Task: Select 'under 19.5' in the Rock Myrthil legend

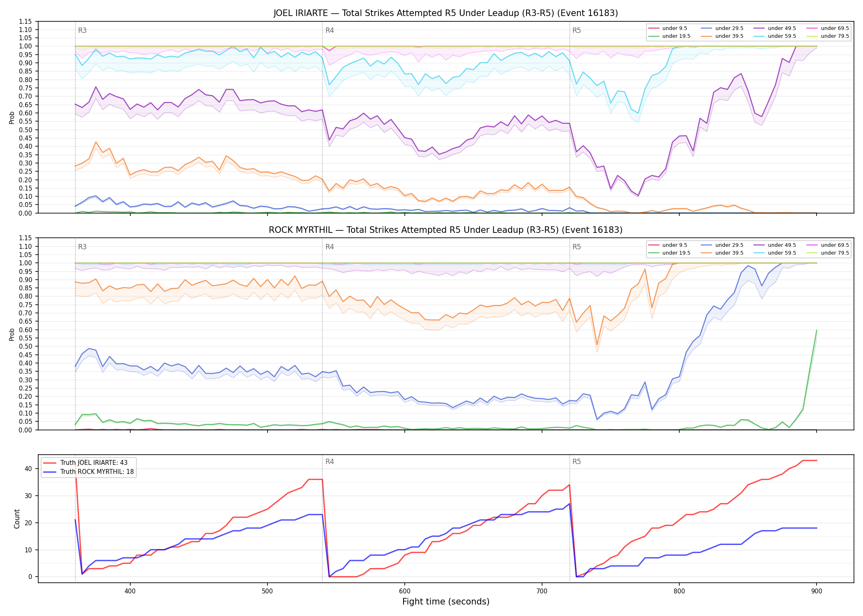Action: (x=669, y=253)
